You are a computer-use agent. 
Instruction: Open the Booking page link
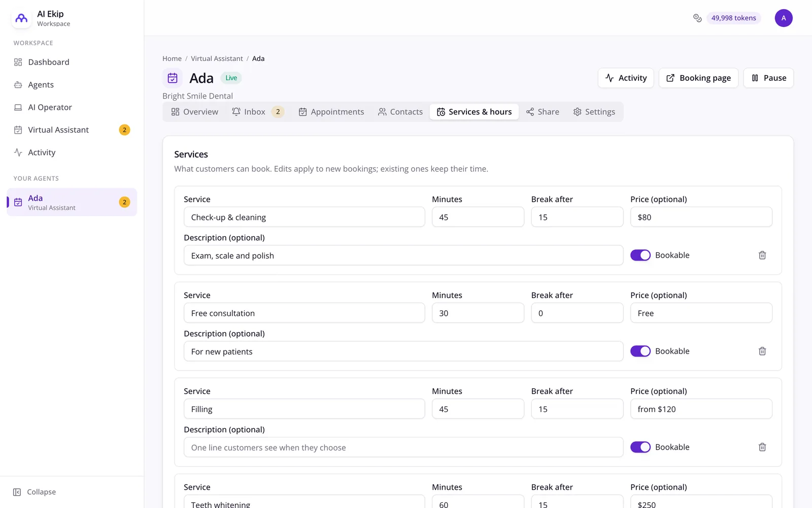point(698,78)
